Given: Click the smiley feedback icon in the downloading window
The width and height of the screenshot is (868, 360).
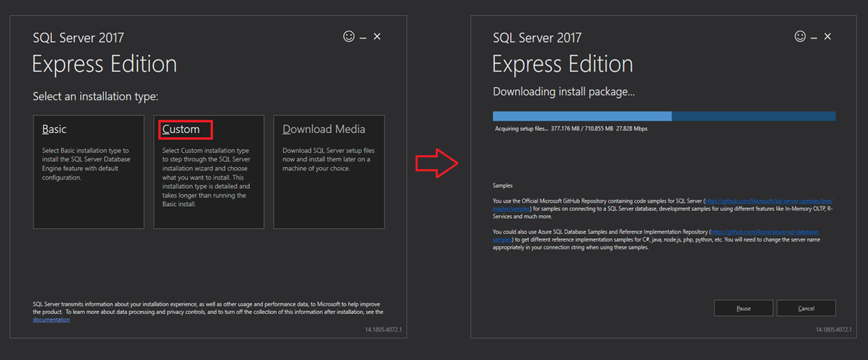Looking at the screenshot, I should coord(800,36).
